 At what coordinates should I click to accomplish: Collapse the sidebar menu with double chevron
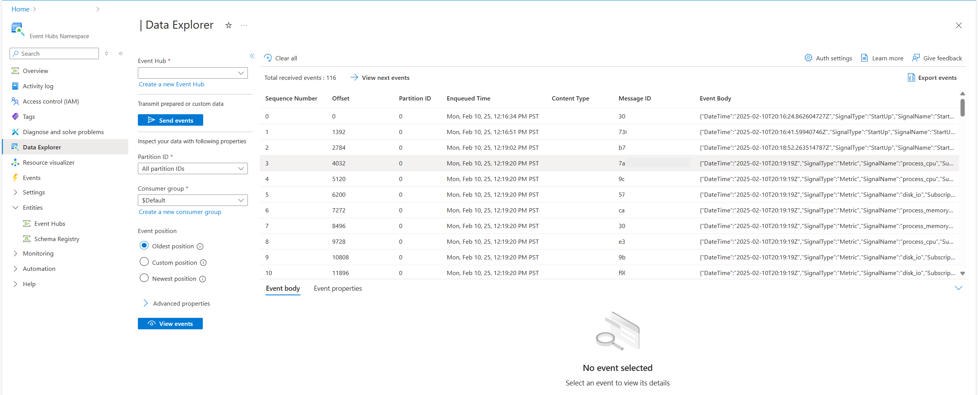[121, 53]
